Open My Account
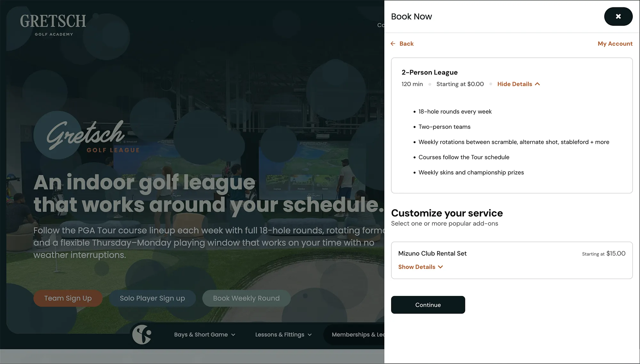The image size is (640, 364). (615, 43)
